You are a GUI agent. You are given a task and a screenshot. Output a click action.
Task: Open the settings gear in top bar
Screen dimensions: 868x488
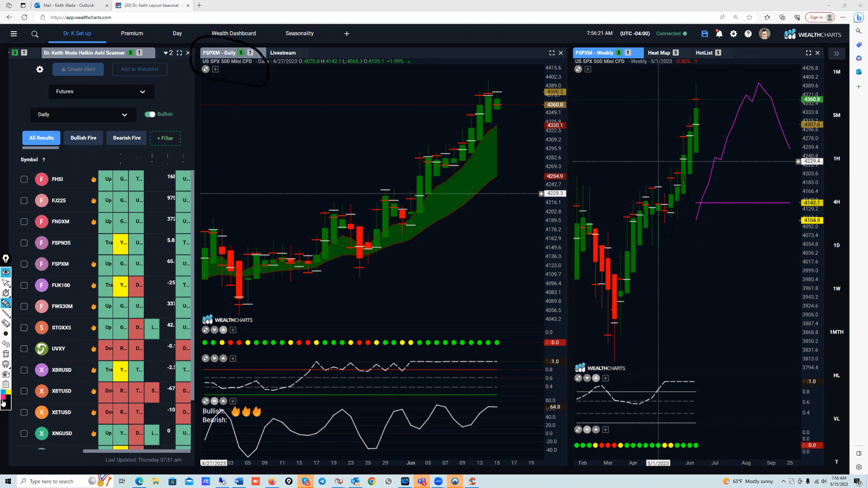pos(733,33)
